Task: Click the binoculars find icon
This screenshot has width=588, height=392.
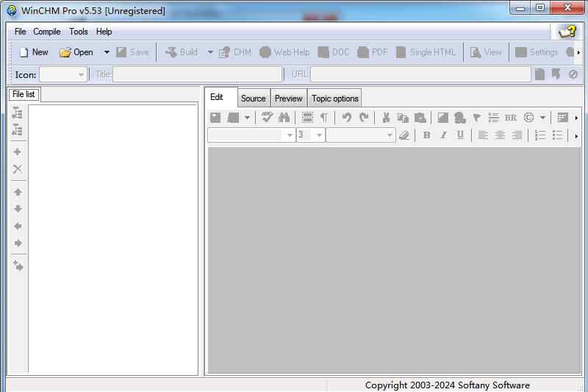Action: [284, 118]
